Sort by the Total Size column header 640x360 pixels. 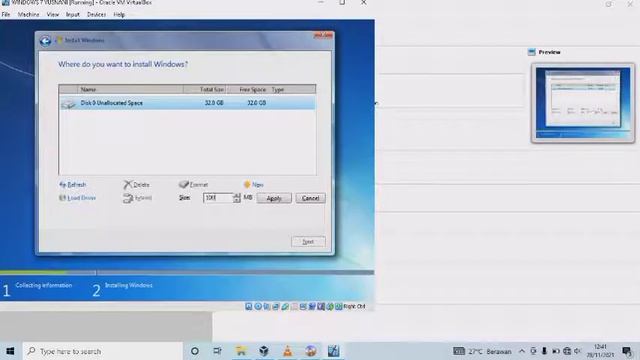click(x=205, y=89)
